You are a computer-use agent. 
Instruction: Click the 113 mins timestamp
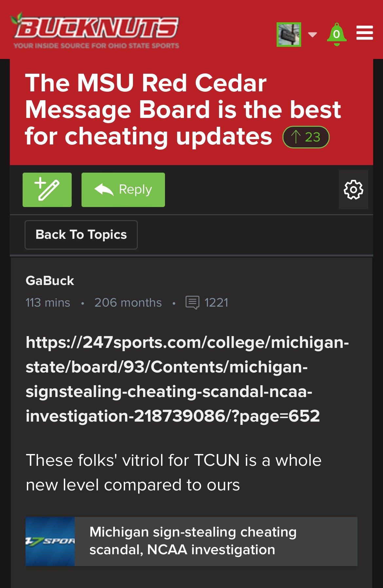pyautogui.click(x=48, y=302)
